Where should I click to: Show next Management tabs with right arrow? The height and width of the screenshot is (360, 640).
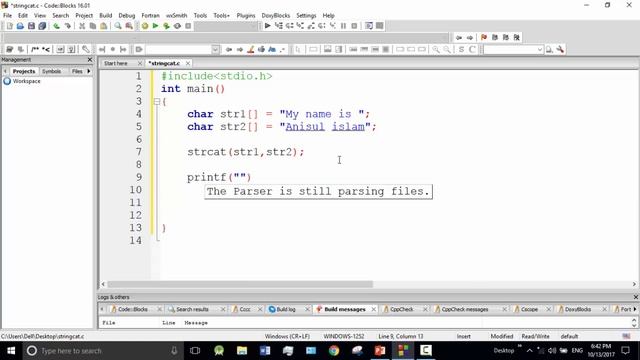89,71
